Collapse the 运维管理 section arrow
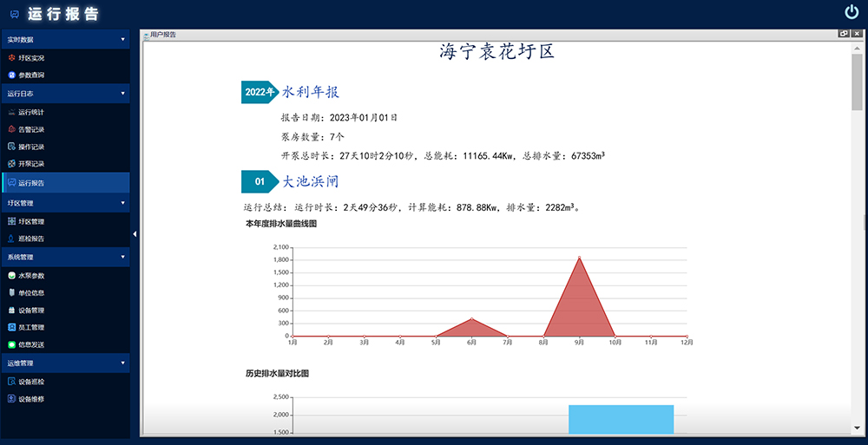Screen dimensions: 868x445 [122, 363]
